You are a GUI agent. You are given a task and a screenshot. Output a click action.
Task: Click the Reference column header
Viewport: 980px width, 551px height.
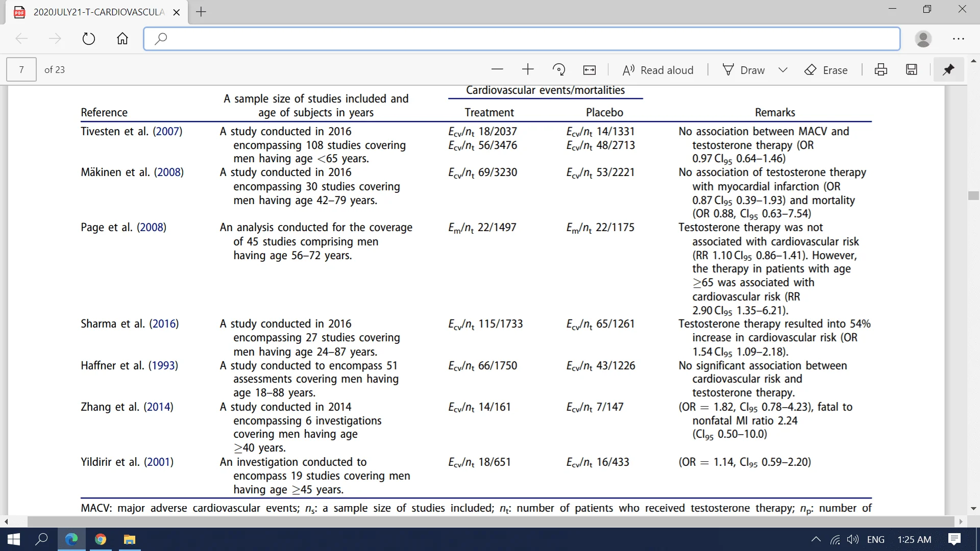point(104,112)
